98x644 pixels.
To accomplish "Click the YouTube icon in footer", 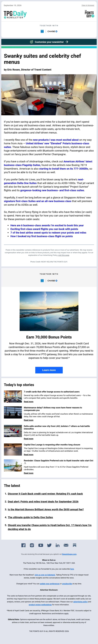I will tap(41, 545).
